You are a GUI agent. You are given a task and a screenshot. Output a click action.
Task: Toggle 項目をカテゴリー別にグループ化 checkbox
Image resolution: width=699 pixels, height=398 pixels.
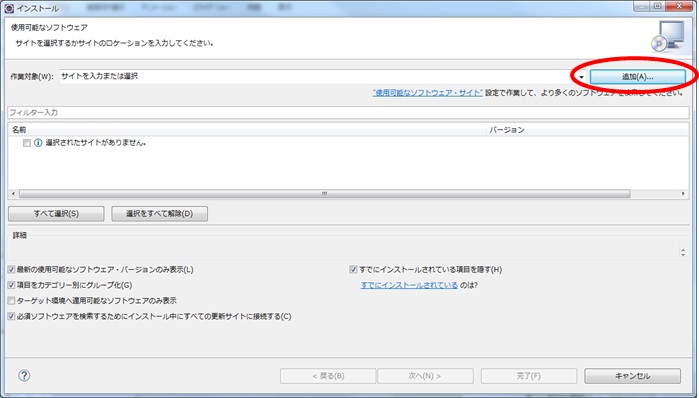pos(12,285)
